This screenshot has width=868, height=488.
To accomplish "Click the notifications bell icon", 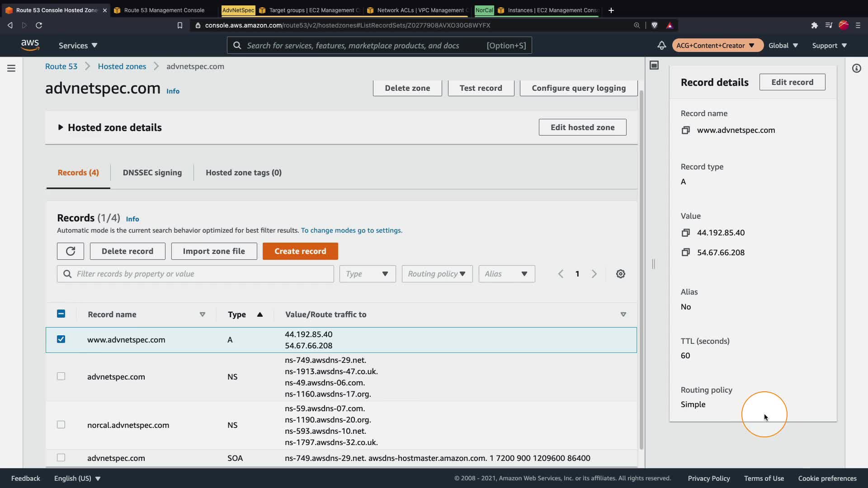I will click(x=661, y=45).
